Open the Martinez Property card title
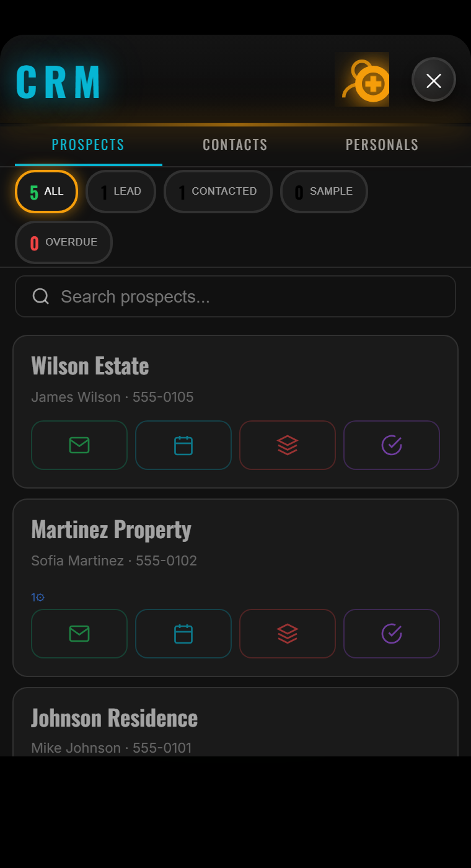Viewport: 471px width, 868px height. point(111,530)
